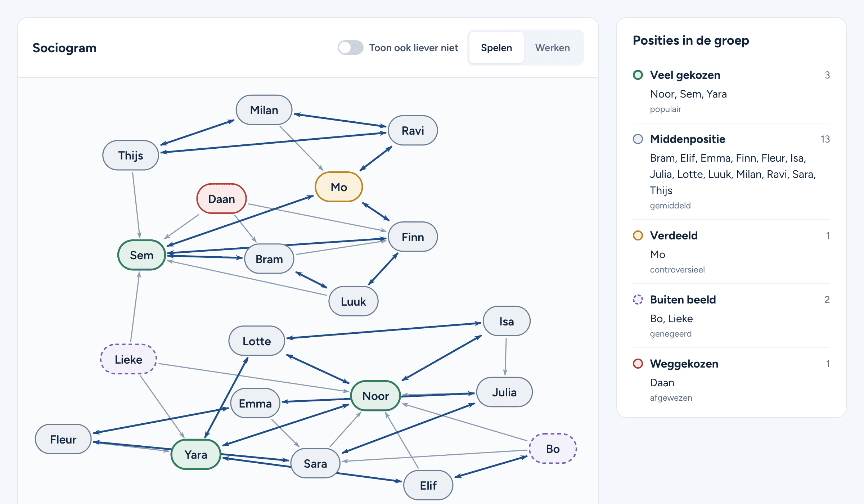Click the green Noor node

[x=375, y=396]
